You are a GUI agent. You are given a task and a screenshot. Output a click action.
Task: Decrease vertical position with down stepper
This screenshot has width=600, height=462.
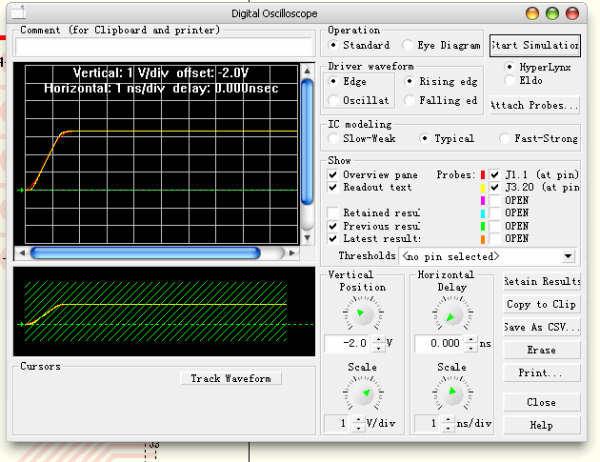coord(378,348)
